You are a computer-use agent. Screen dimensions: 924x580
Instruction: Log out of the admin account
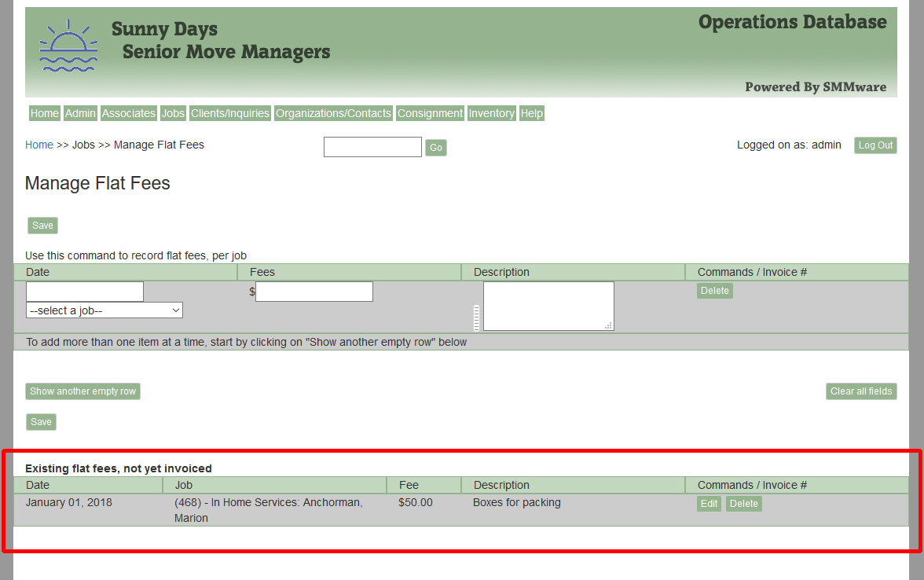[874, 145]
